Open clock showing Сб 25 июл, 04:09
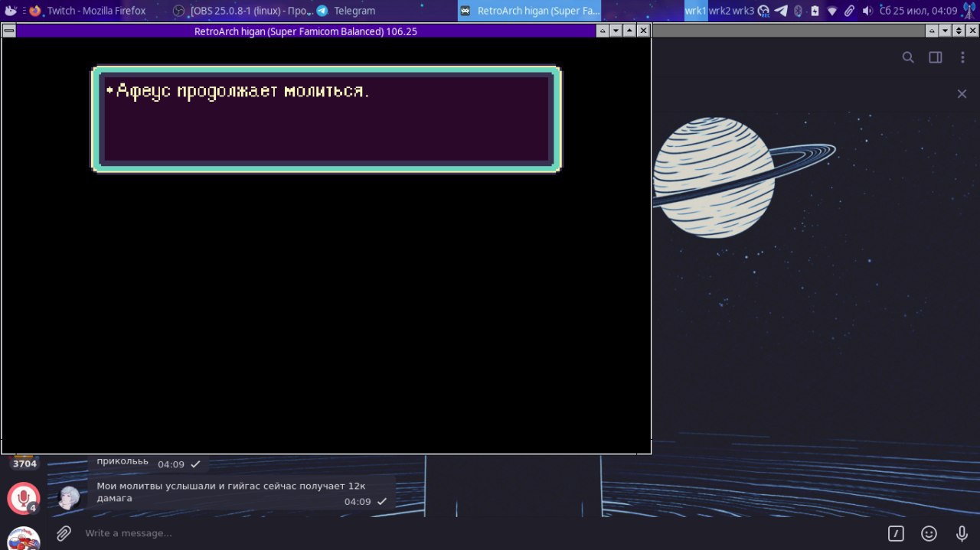This screenshot has height=550, width=980. (x=919, y=11)
